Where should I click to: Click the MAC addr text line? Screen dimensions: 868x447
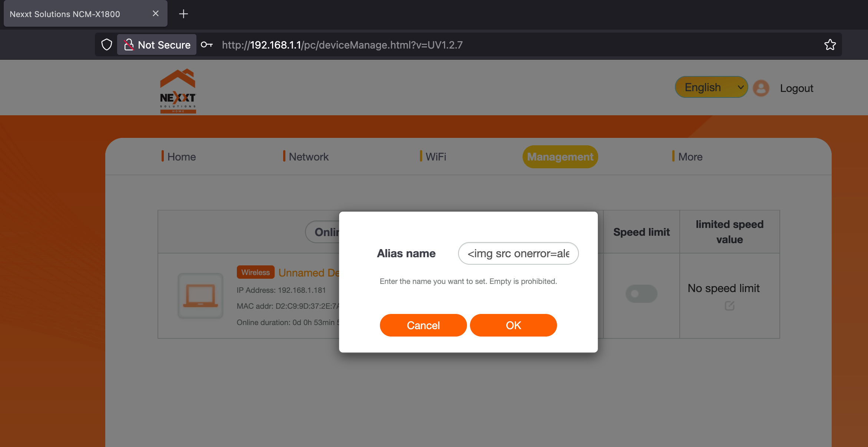(288, 306)
